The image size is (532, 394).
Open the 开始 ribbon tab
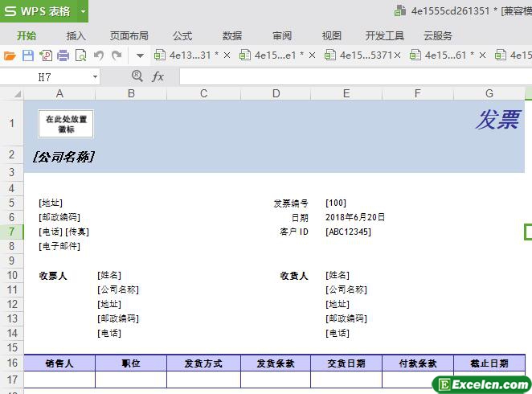27,35
